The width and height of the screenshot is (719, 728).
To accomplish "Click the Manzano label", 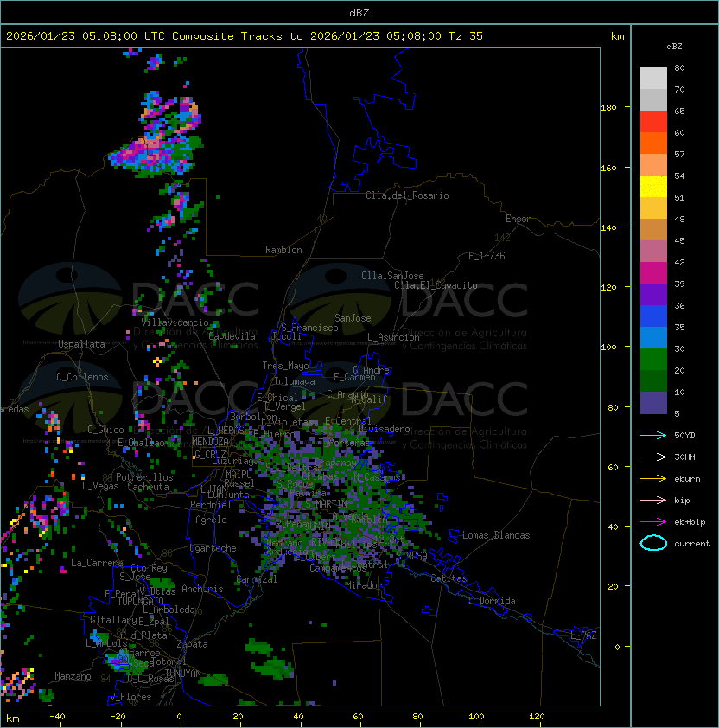I will click(x=73, y=676).
